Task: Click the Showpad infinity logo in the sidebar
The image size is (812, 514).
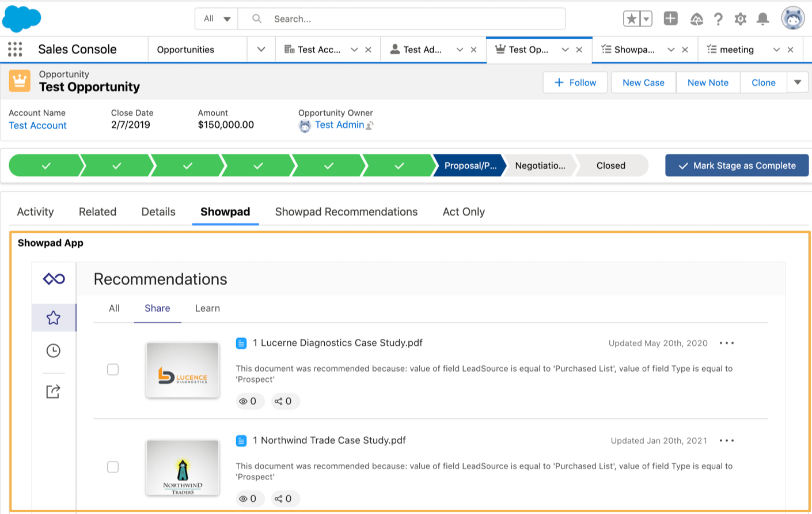Action: pyautogui.click(x=53, y=278)
